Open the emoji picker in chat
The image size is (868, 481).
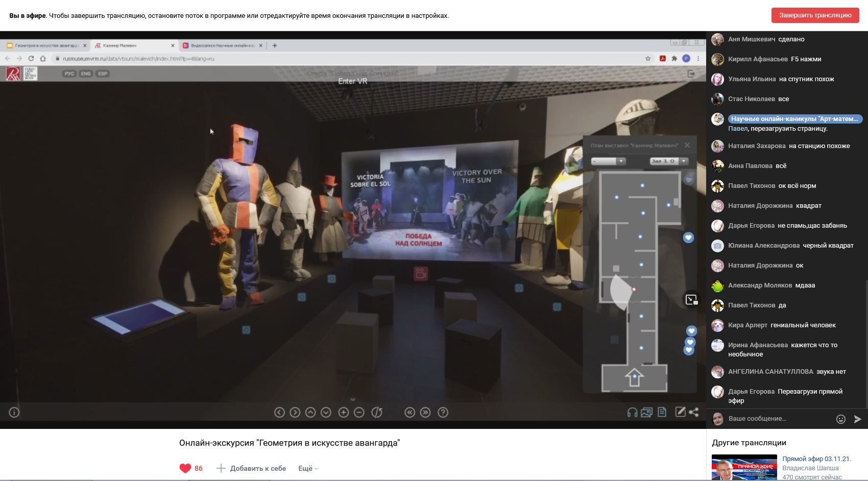(841, 419)
